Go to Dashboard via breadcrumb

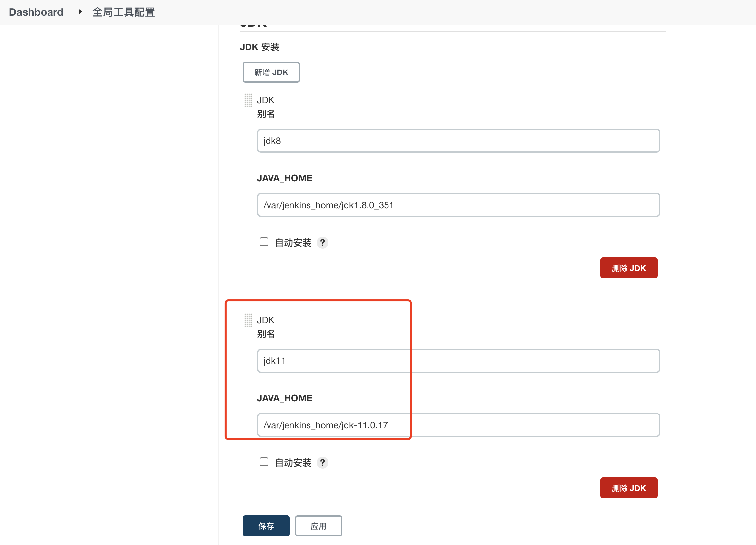coord(36,12)
